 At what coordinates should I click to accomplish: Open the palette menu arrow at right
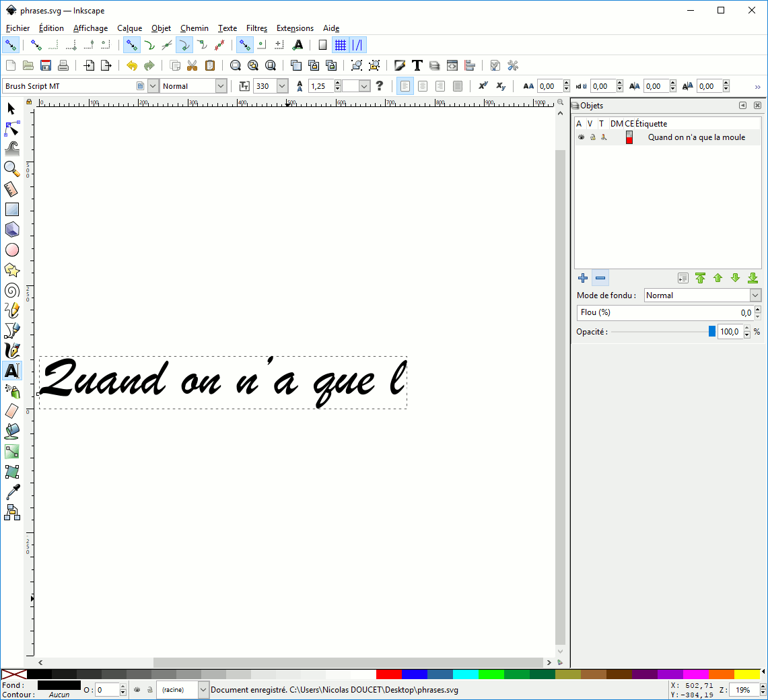tap(763, 672)
